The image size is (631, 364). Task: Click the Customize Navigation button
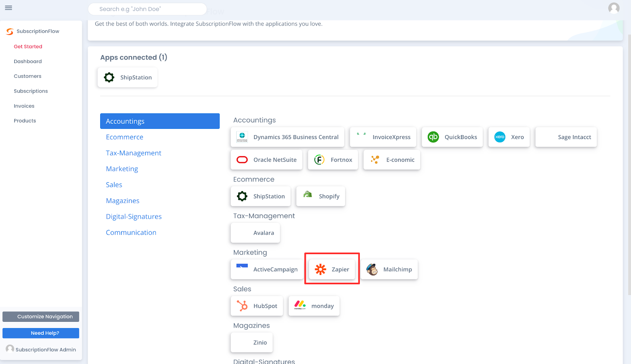(41, 317)
